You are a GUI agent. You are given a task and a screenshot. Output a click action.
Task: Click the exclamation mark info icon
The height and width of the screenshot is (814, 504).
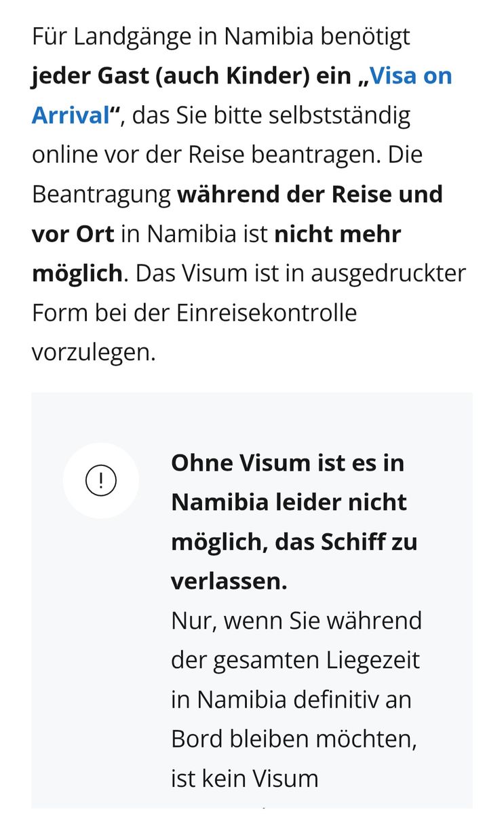pos(101,480)
